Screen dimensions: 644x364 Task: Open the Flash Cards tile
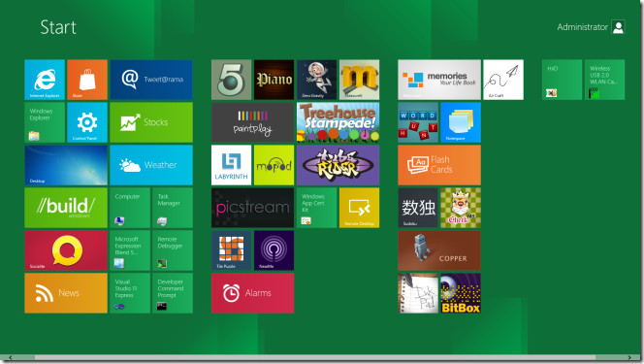point(439,165)
